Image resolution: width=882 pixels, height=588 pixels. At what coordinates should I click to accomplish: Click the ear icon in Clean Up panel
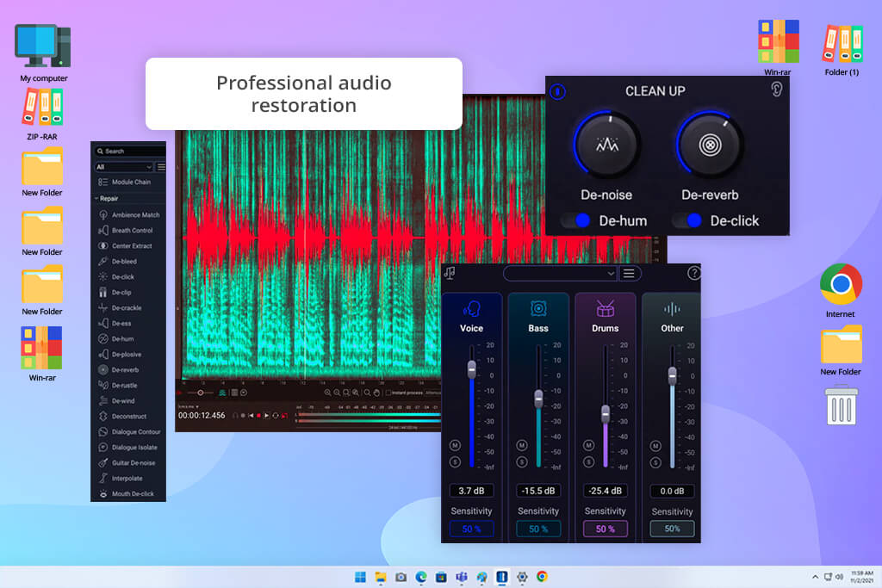(x=776, y=89)
